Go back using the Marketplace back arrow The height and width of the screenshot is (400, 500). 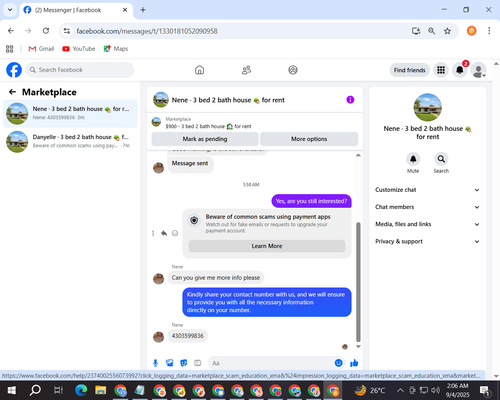click(12, 92)
